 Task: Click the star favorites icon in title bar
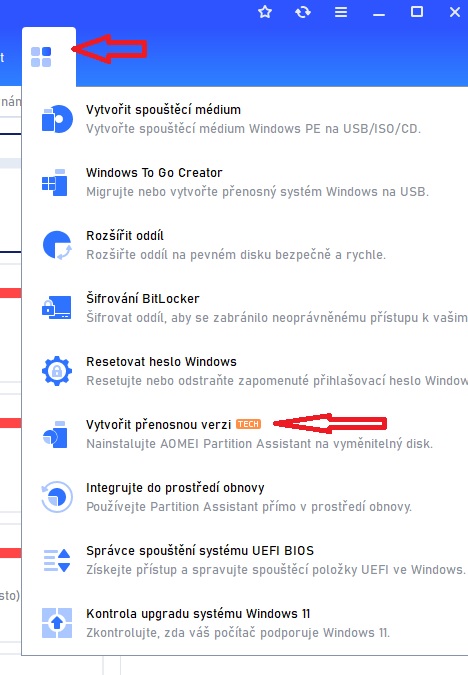pos(265,12)
